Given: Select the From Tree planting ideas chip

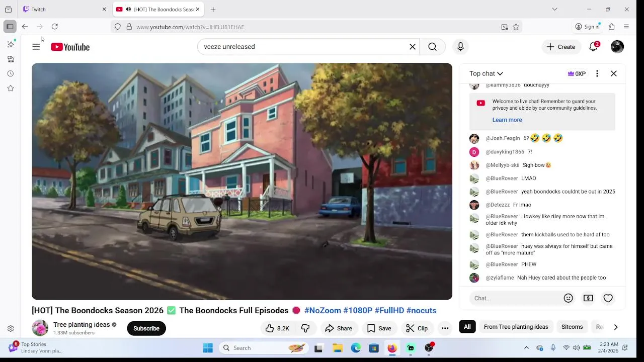Looking at the screenshot, I should tap(516, 327).
